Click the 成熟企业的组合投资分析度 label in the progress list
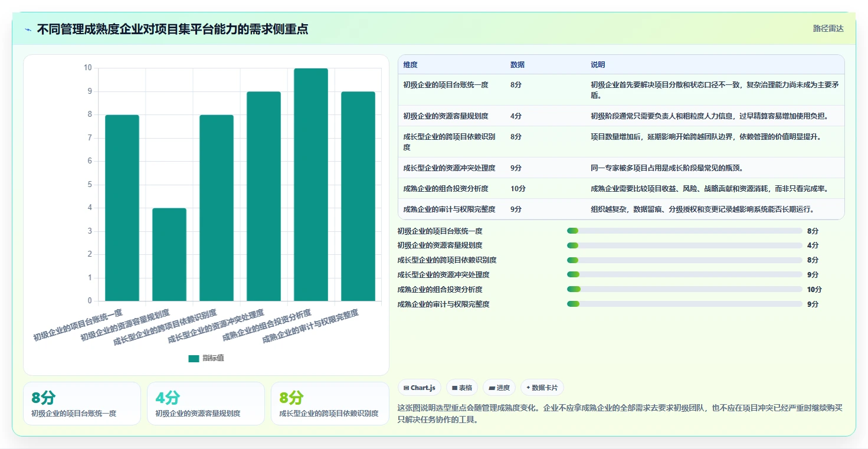868x449 pixels. coord(440,289)
